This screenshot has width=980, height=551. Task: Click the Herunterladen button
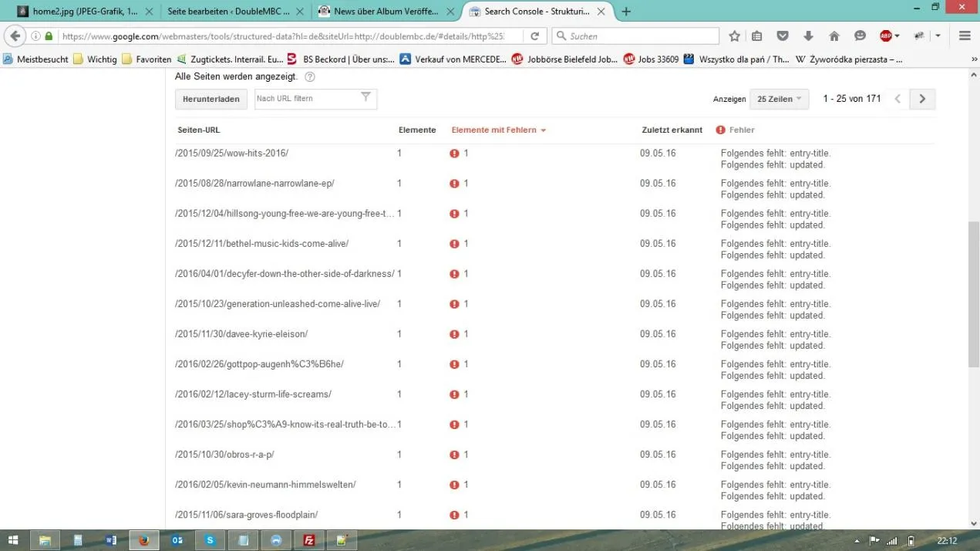click(x=211, y=99)
